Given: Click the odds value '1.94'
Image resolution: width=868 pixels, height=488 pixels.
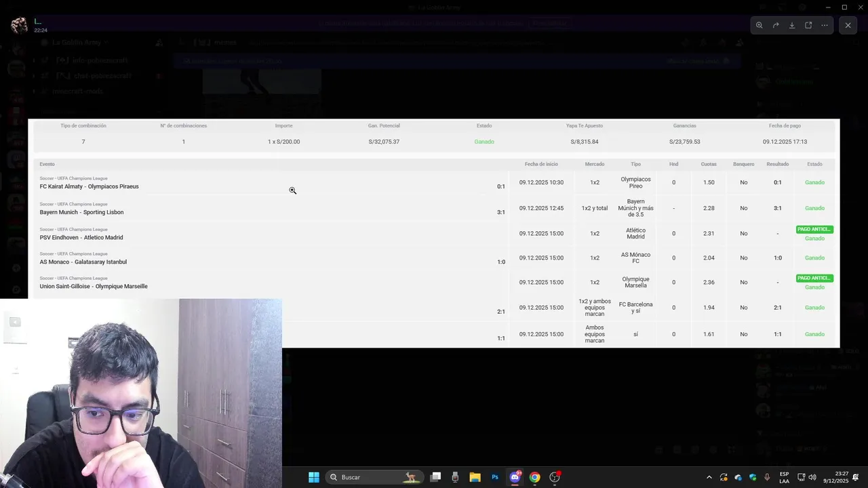Looking at the screenshot, I should click(709, 308).
